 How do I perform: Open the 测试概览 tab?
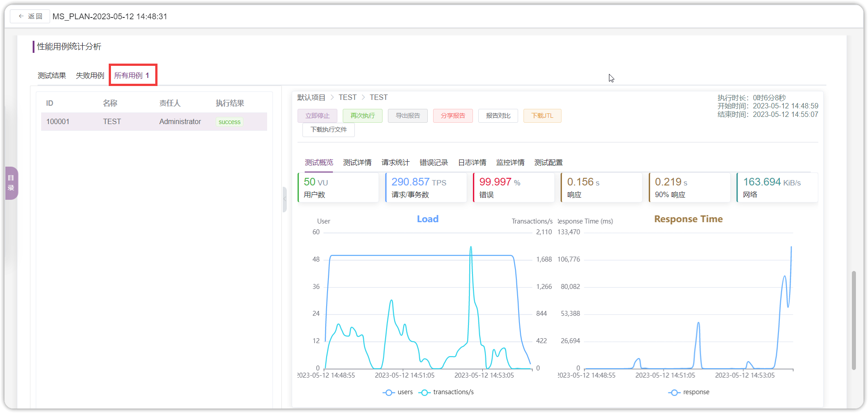pyautogui.click(x=319, y=162)
